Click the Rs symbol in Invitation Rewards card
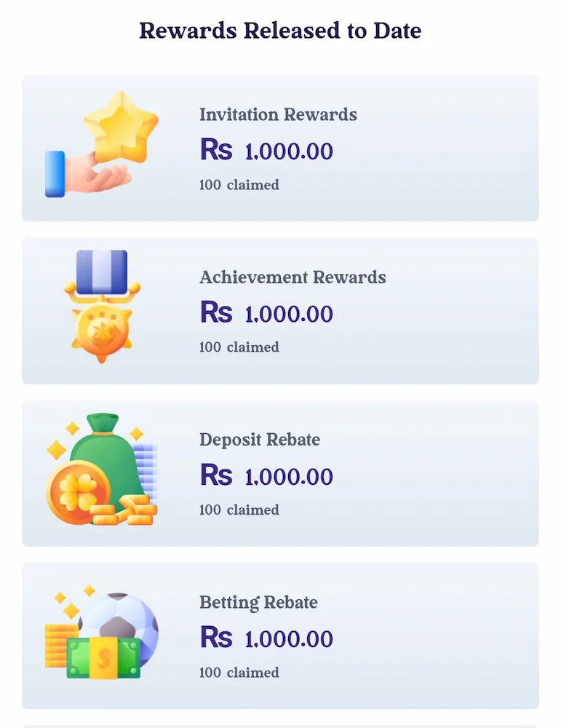561x728 pixels. (x=216, y=149)
